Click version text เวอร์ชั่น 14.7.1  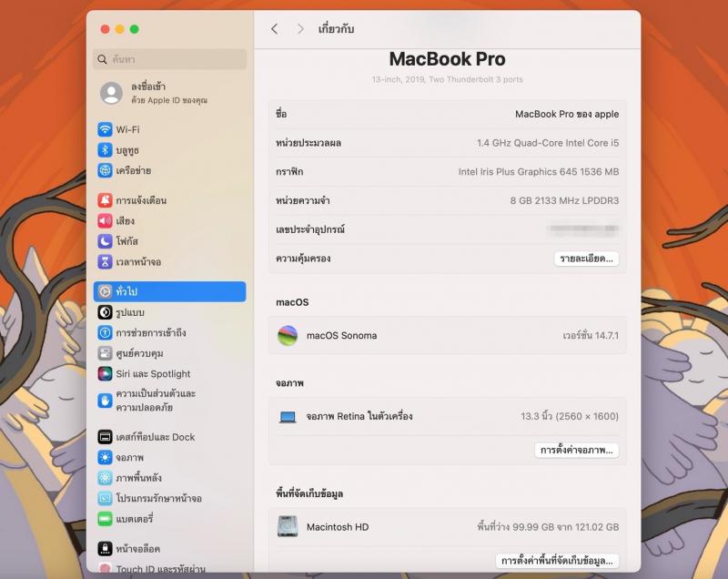click(x=591, y=335)
